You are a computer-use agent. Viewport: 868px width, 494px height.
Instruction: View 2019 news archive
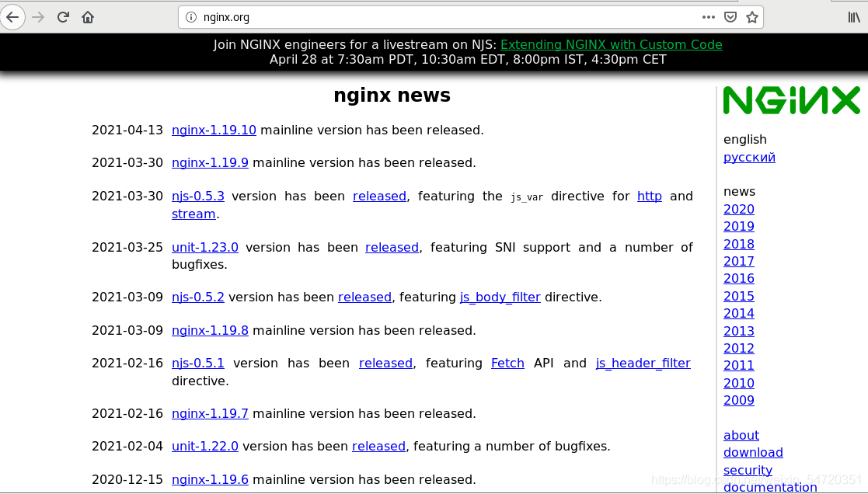point(739,226)
